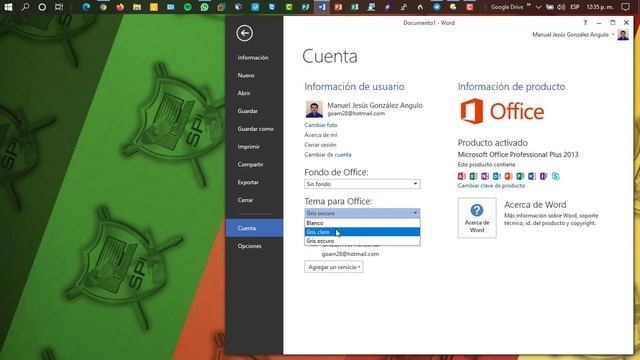640x360 pixels.
Task: Click the Lync product icon
Action: pos(556,176)
